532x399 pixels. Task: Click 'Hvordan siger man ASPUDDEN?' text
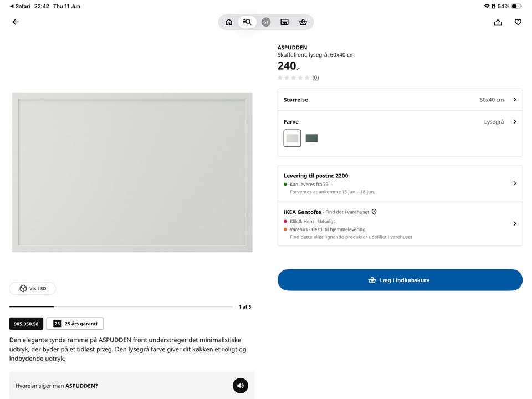[x=57, y=386]
